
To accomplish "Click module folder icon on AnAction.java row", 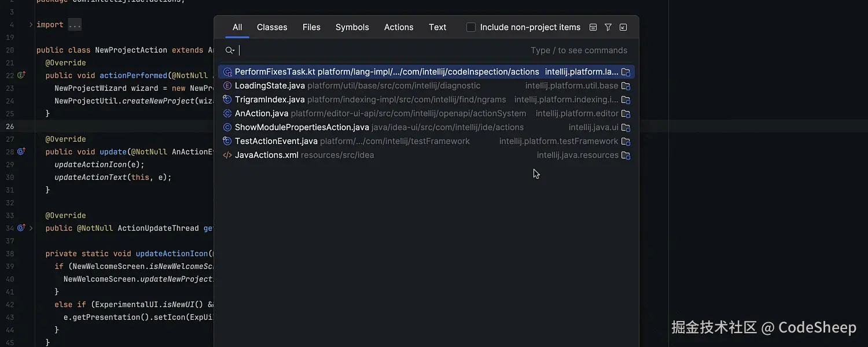I will tap(626, 114).
